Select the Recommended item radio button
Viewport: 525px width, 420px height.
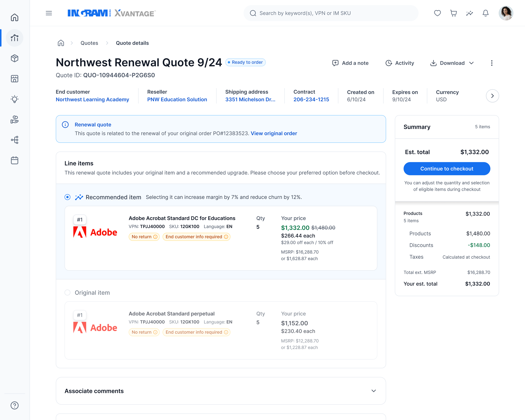coord(67,197)
